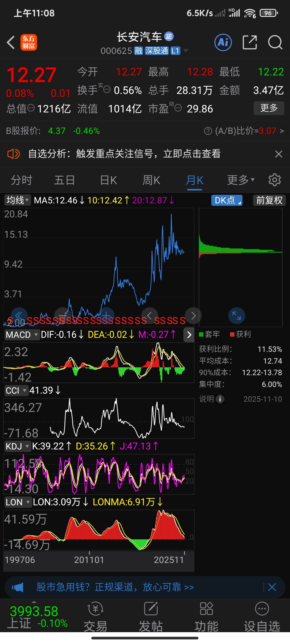This screenshot has height=644, width=290.
Task: Tap the current price 12.27
Action: point(31,75)
